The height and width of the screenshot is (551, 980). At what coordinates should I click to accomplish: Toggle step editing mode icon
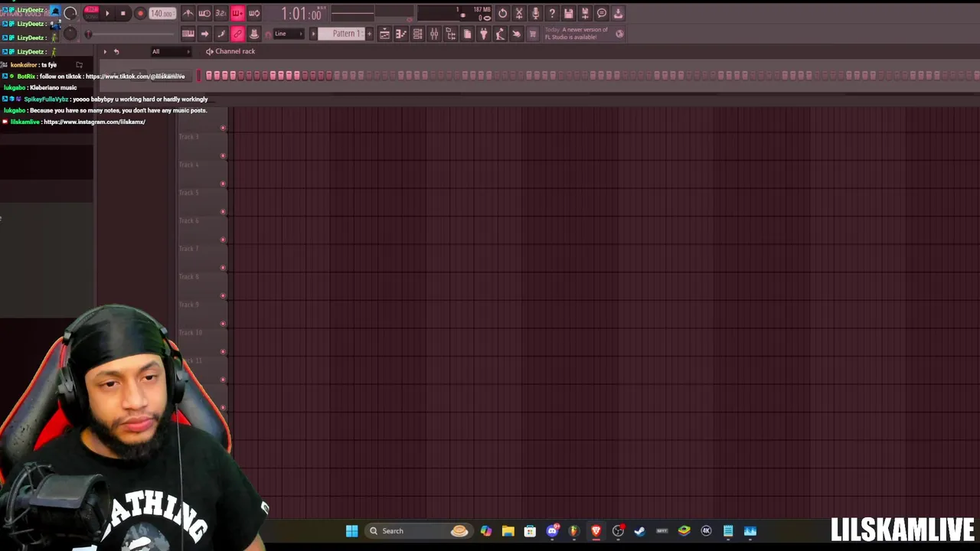[221, 34]
